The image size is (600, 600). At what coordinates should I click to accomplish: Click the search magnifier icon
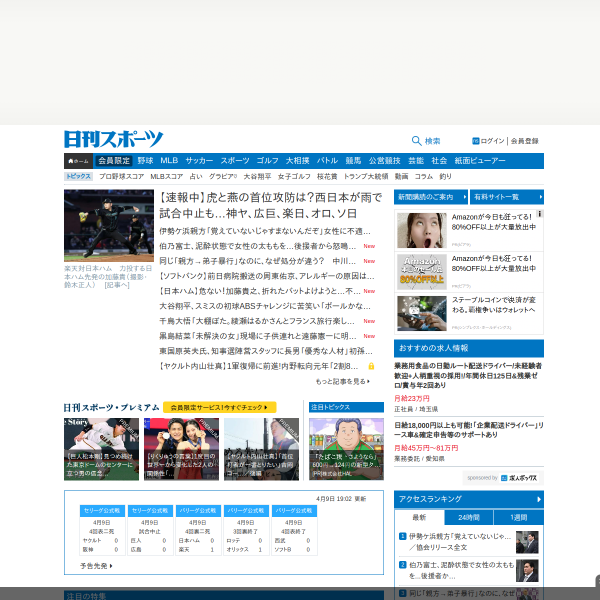416,141
